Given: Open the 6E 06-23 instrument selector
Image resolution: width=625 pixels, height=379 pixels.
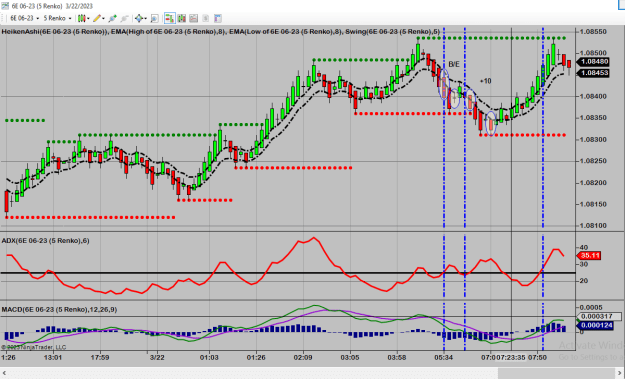Looking at the screenshot, I should 24,18.
